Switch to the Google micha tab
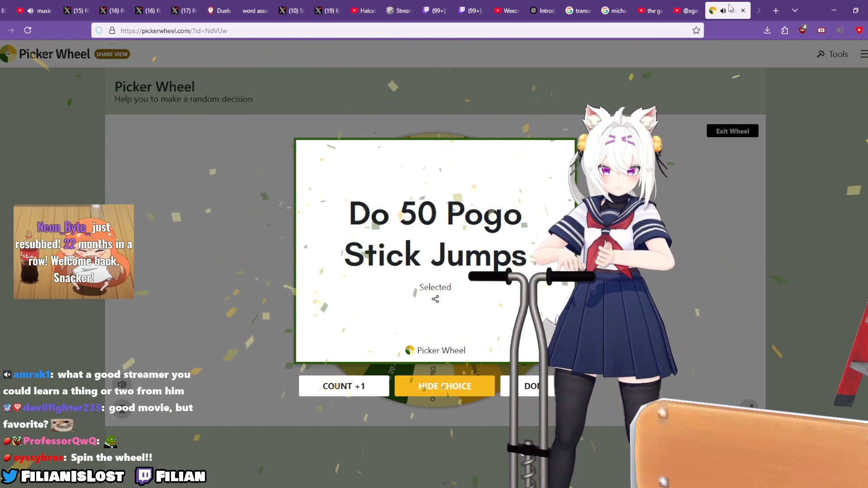 (x=614, y=10)
